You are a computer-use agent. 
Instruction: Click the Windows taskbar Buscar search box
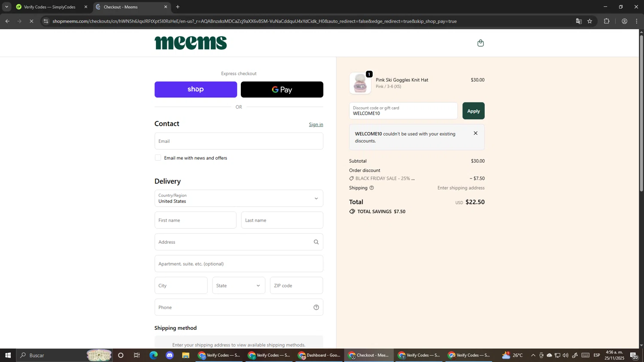pos(64,355)
